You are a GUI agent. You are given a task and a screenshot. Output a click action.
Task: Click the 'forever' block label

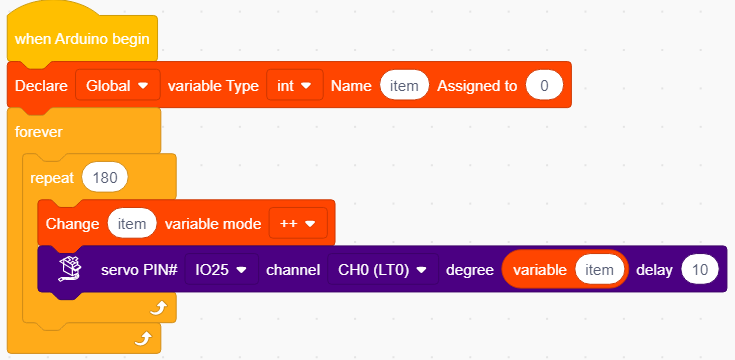click(38, 132)
